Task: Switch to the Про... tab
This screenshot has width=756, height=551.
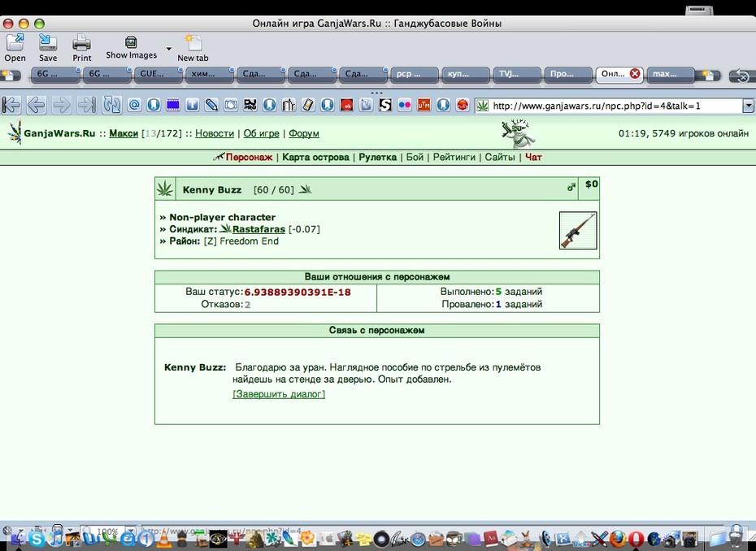Action: coord(567,74)
